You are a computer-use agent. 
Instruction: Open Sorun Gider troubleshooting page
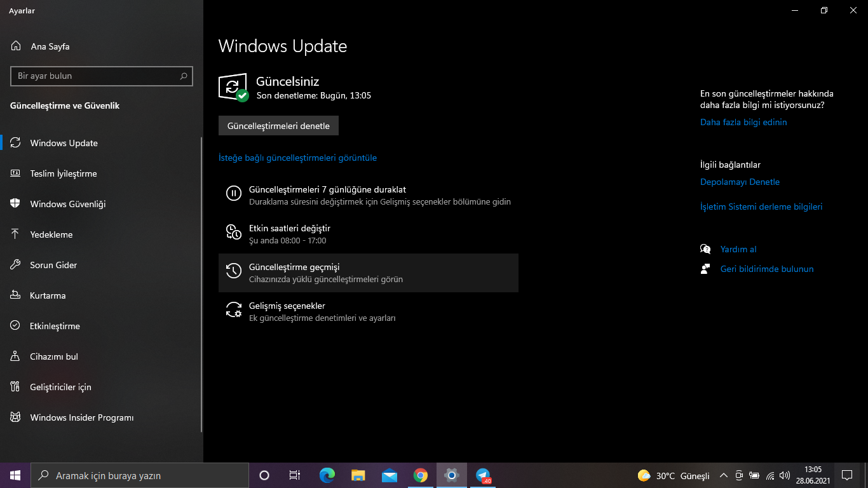(x=102, y=265)
